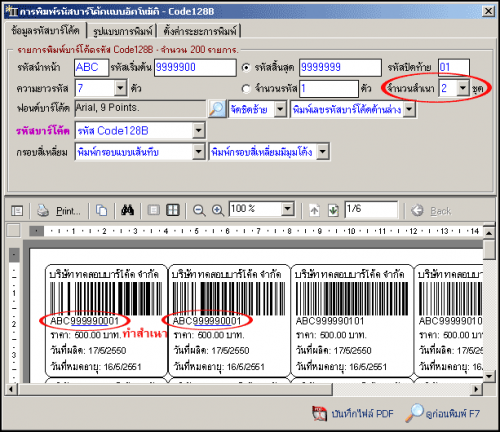This screenshot has height=432, width=500.
Task: Click the PDF file icon
Action: click(319, 414)
